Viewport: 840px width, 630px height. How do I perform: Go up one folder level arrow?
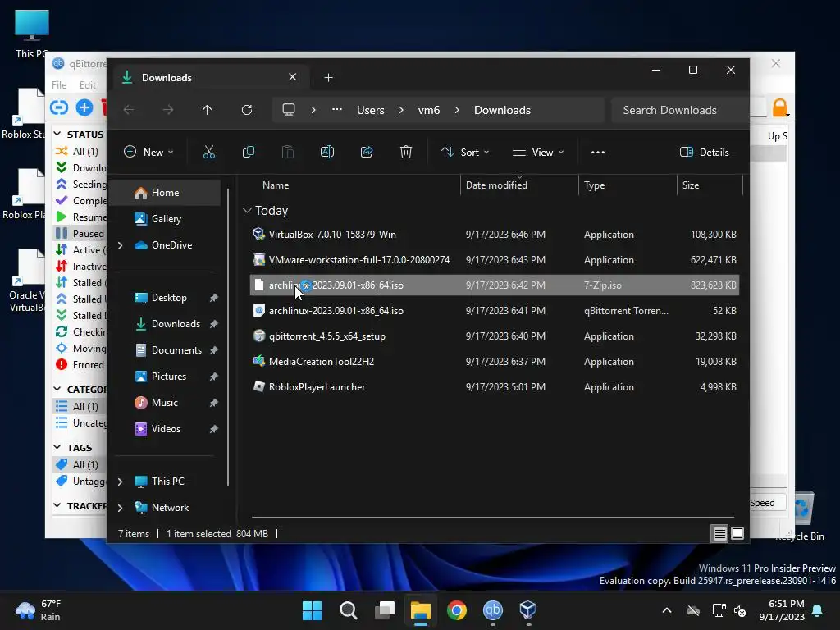point(208,110)
